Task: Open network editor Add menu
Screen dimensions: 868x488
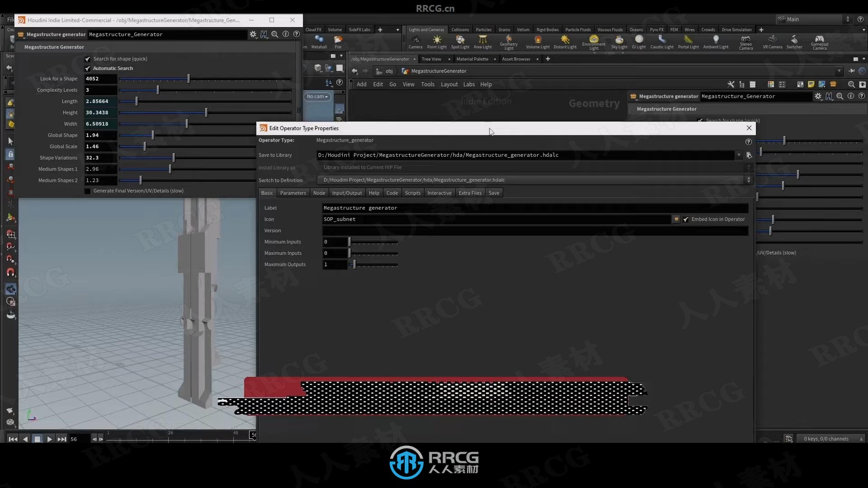Action: coord(362,84)
